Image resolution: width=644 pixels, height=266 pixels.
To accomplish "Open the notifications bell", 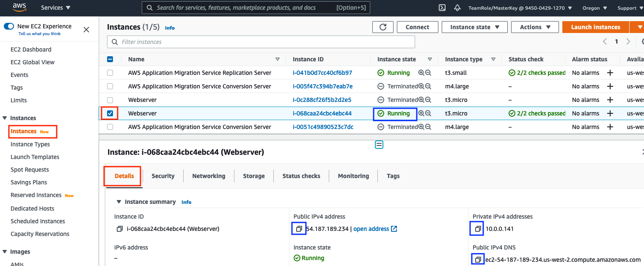I will tap(457, 8).
